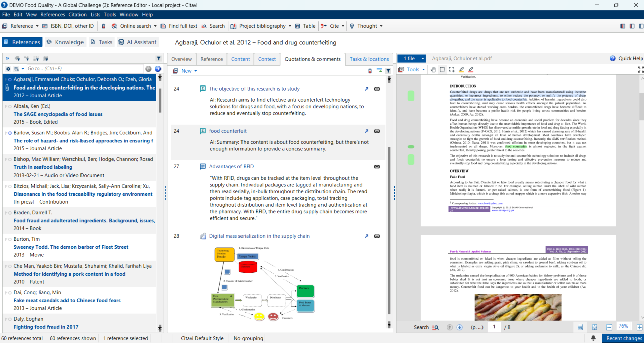Image resolution: width=644 pixels, height=343 pixels.
Task: Go to next PDF page arrow
Action: click(x=459, y=327)
